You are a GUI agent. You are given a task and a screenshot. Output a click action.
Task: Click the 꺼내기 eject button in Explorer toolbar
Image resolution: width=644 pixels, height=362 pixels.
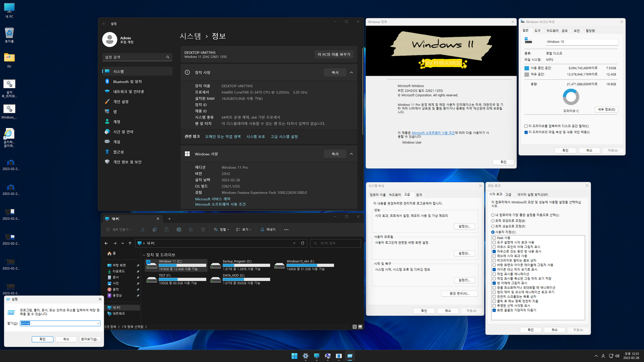[268, 229]
